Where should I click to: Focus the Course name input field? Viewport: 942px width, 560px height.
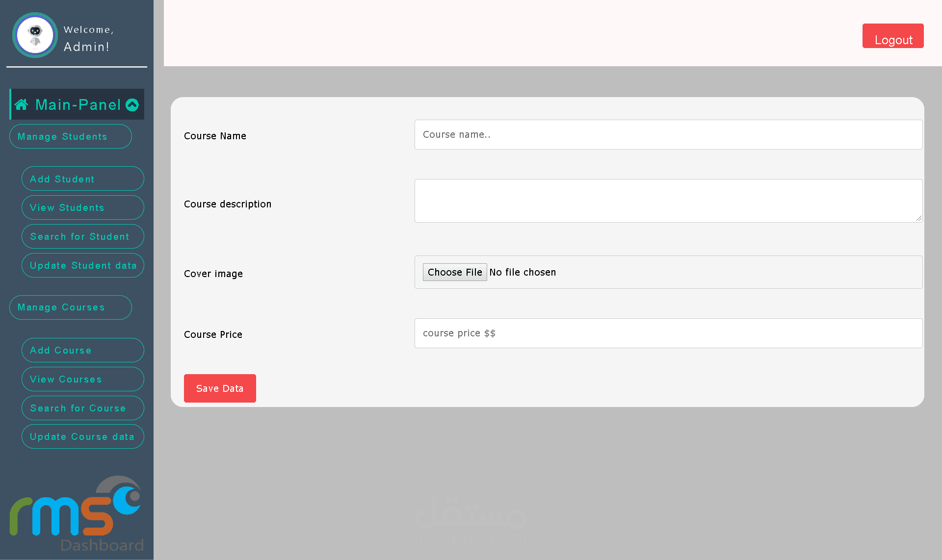[668, 135]
